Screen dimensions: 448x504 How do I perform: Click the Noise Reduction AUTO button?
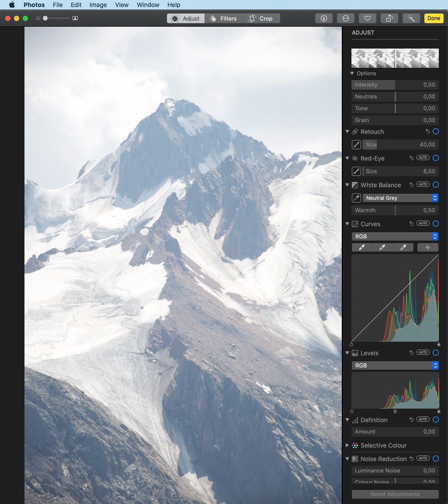click(423, 458)
